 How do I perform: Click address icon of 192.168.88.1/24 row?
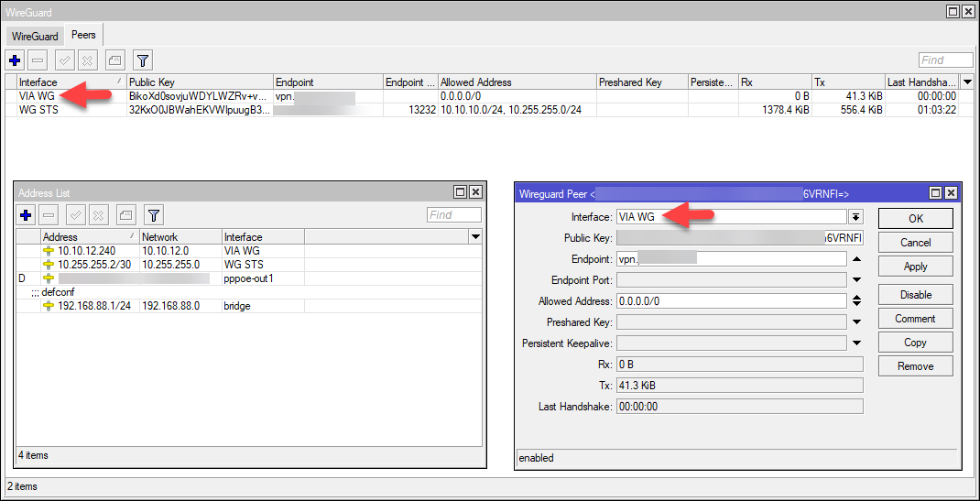(x=49, y=306)
